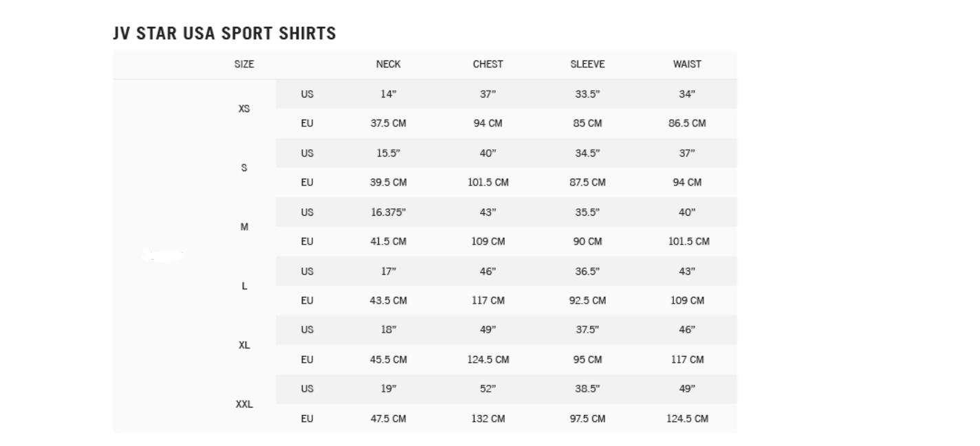Screen dimensions: 980x446
Task: Click the XL size label
Action: coord(244,345)
